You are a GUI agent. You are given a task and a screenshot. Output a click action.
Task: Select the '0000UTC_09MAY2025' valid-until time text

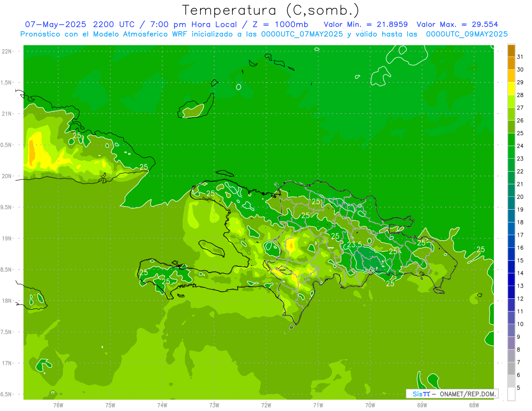[467, 34]
